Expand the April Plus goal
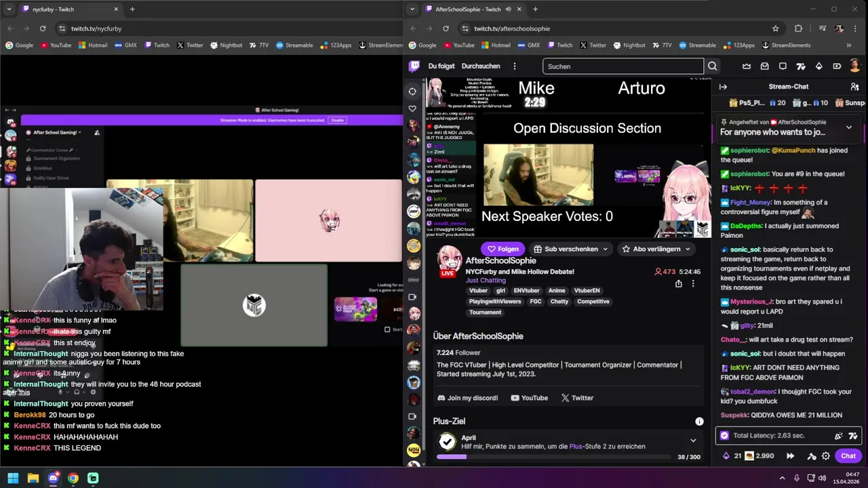Screen dimensions: 868x488 point(693,441)
